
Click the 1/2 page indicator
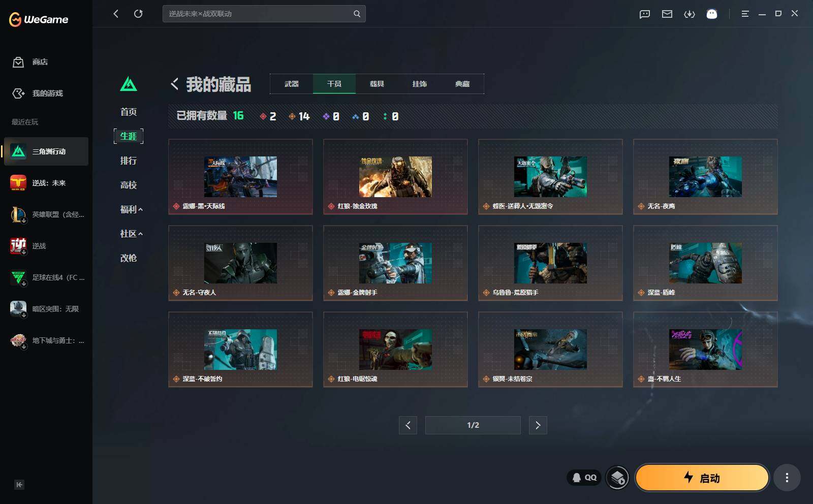473,425
